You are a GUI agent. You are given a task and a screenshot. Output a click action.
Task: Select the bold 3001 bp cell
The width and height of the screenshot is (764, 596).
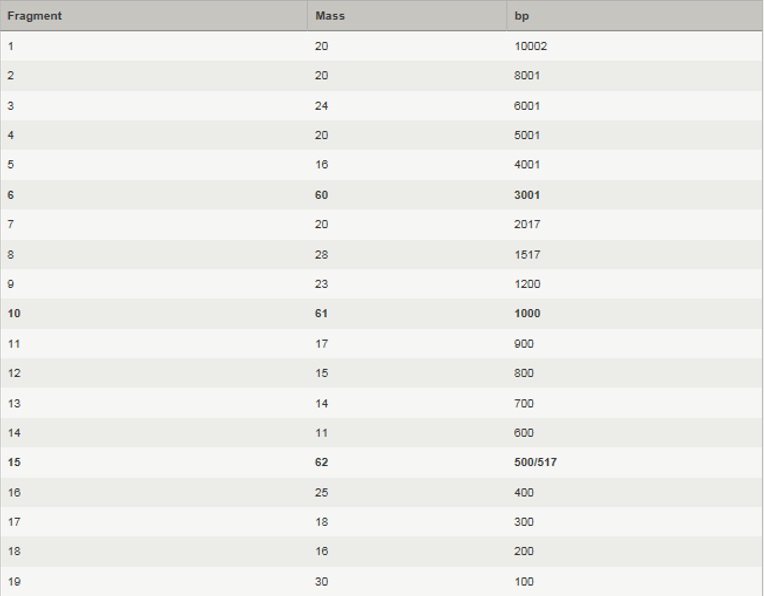(527, 195)
